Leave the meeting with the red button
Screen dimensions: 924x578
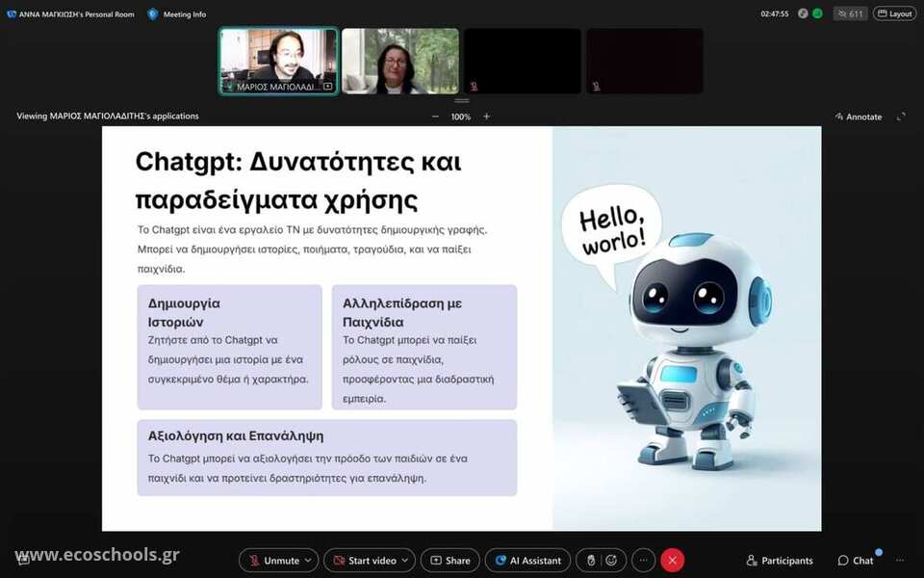coord(673,561)
